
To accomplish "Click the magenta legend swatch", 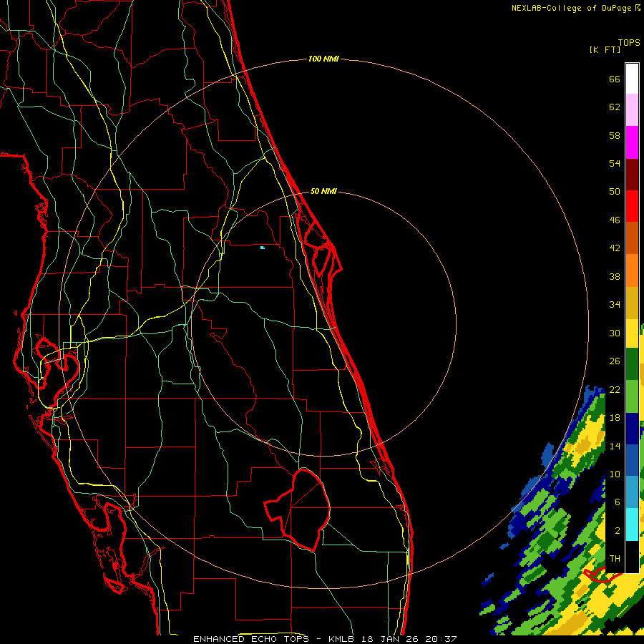I will click(632, 142).
